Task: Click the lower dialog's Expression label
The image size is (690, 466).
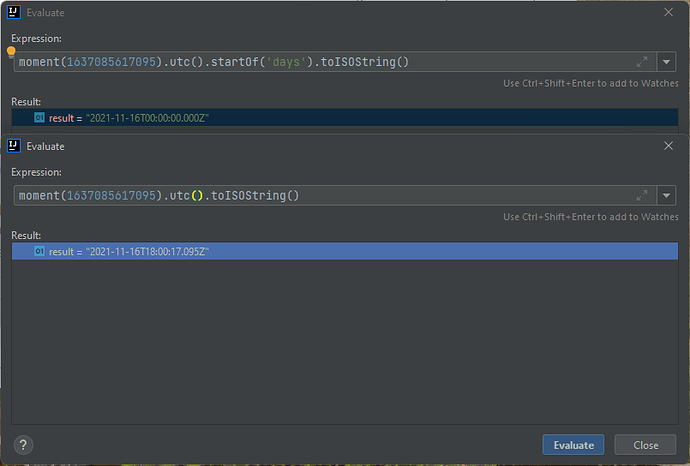Action: [37, 172]
